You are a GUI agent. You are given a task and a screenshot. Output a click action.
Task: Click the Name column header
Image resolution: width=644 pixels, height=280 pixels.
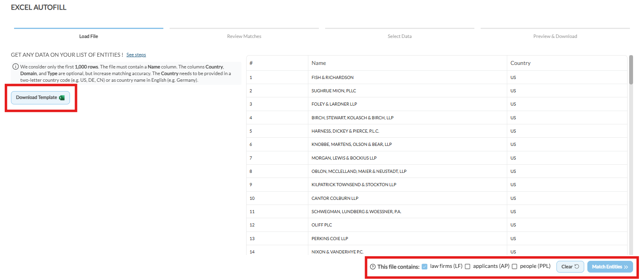coord(408,63)
